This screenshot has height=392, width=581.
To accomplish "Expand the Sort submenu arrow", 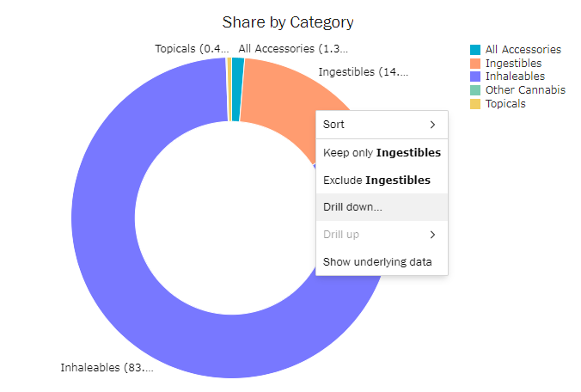I will (432, 125).
